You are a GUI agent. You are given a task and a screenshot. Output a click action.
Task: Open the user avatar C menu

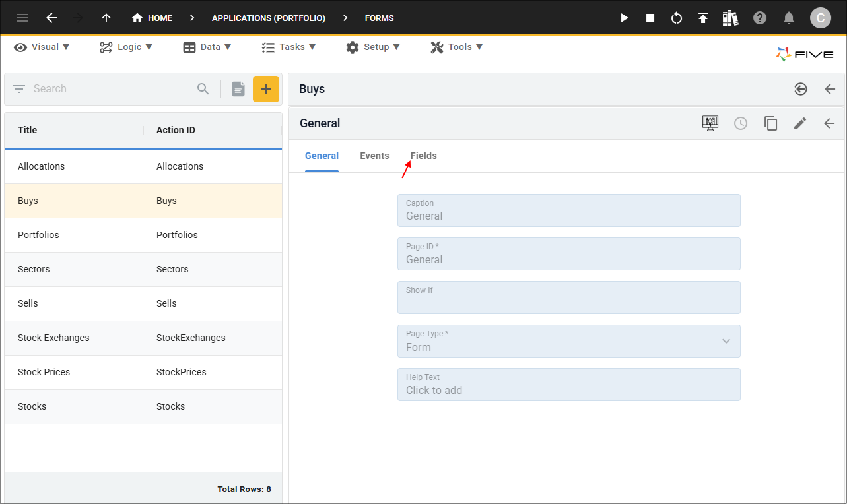pyautogui.click(x=821, y=18)
